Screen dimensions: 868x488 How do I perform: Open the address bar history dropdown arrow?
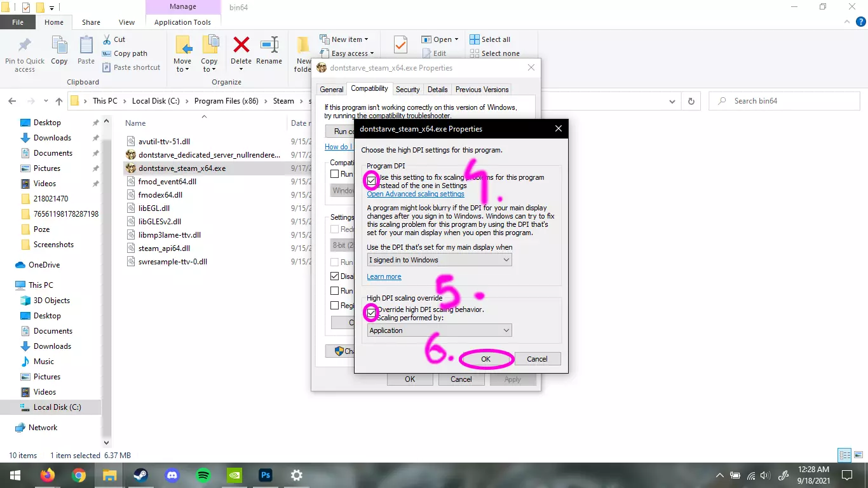673,101
